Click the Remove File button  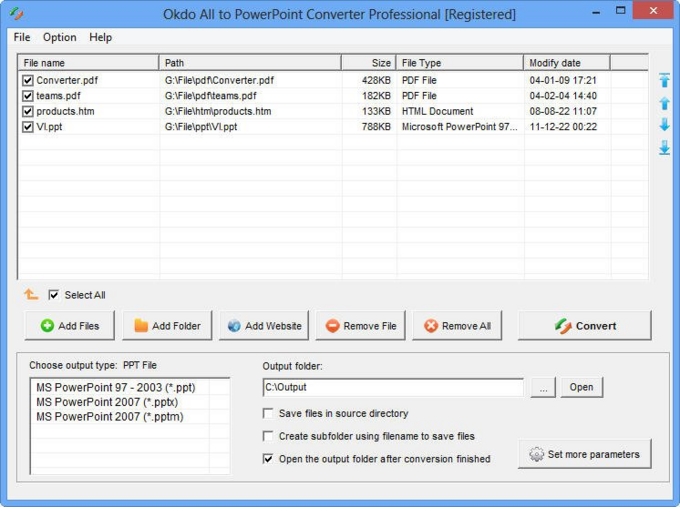361,326
